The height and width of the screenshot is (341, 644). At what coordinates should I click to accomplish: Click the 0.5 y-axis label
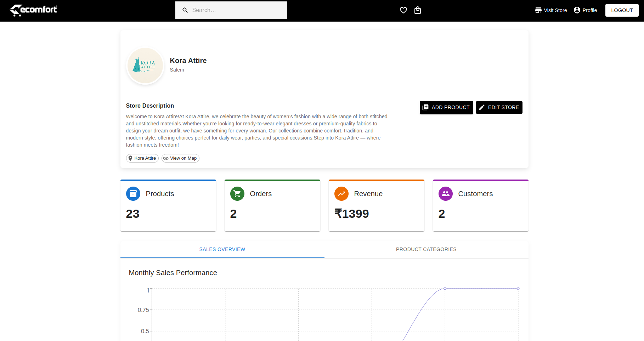coord(145,331)
